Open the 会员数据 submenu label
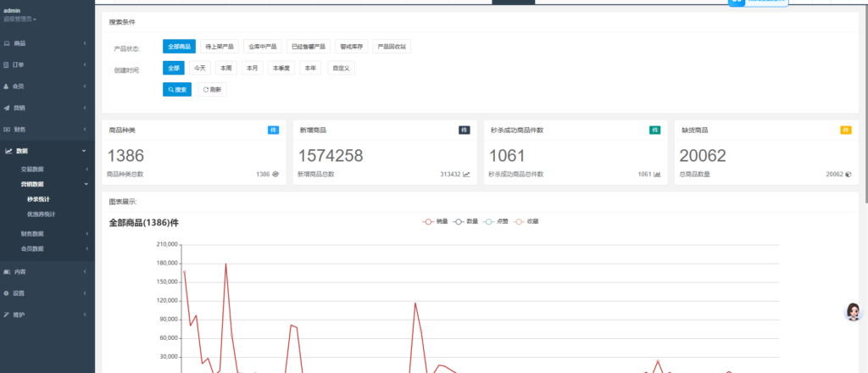The image size is (868, 373). coord(32,248)
